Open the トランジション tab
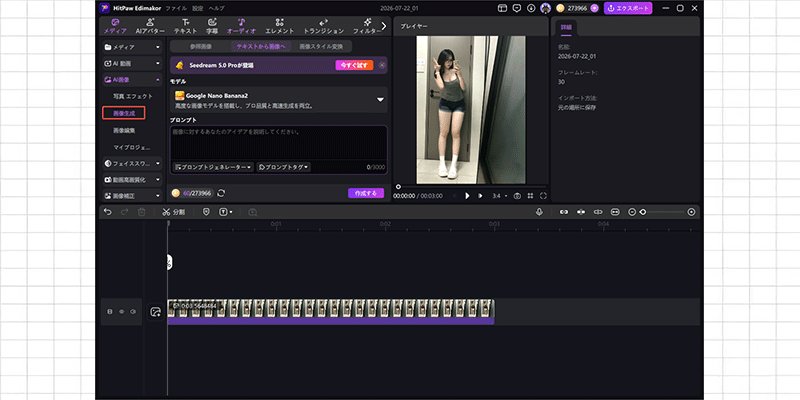 323,26
